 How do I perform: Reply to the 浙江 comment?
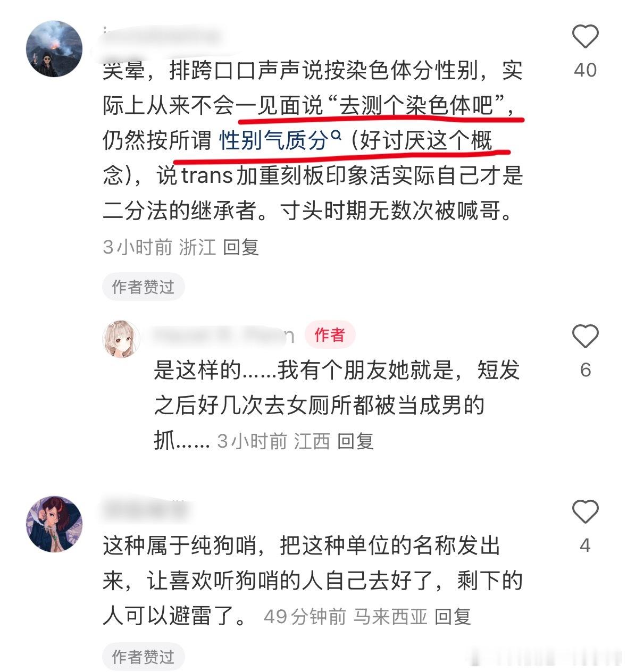coord(241,247)
